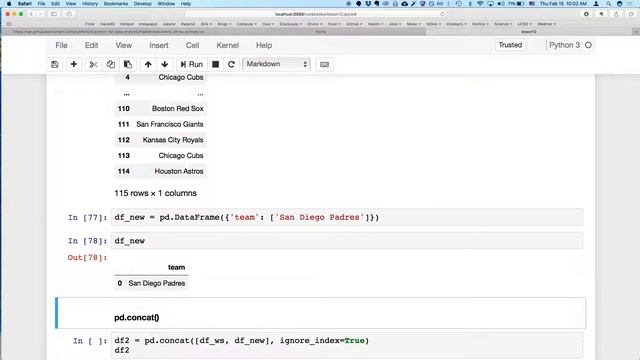Interrupt the kernel with stop icon
Viewport: 640px width, 360px height.
216,64
